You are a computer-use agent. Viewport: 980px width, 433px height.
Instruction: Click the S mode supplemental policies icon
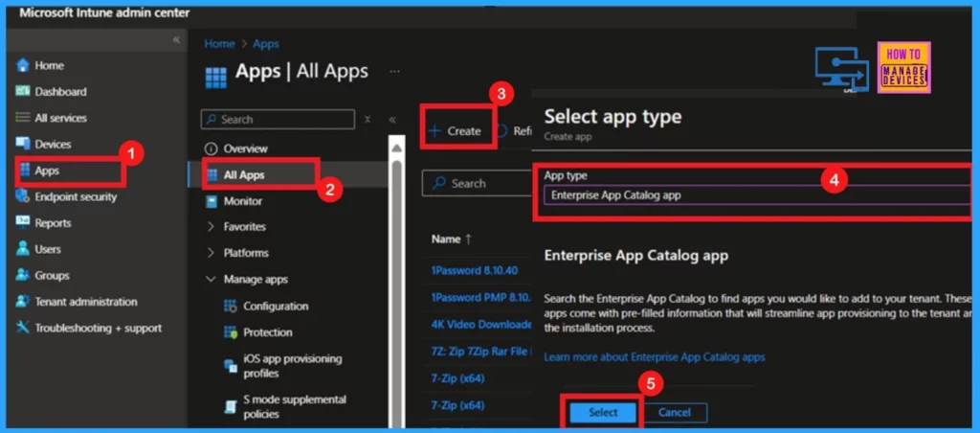coord(230,407)
